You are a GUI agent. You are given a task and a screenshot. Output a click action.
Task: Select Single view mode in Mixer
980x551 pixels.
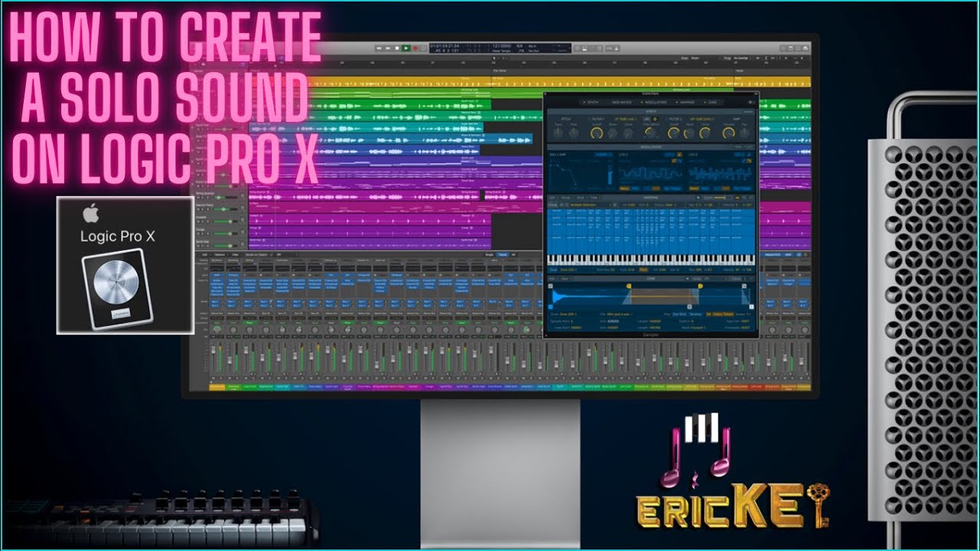489,255
